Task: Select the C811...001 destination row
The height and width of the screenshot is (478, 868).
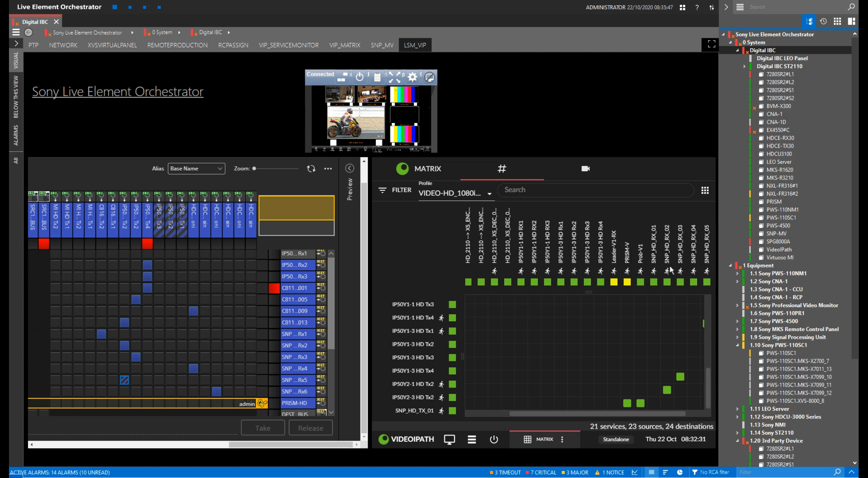Action: tap(298, 288)
